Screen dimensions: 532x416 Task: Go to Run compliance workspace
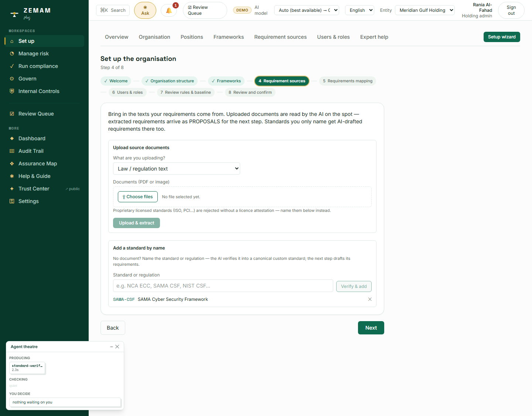(44, 66)
